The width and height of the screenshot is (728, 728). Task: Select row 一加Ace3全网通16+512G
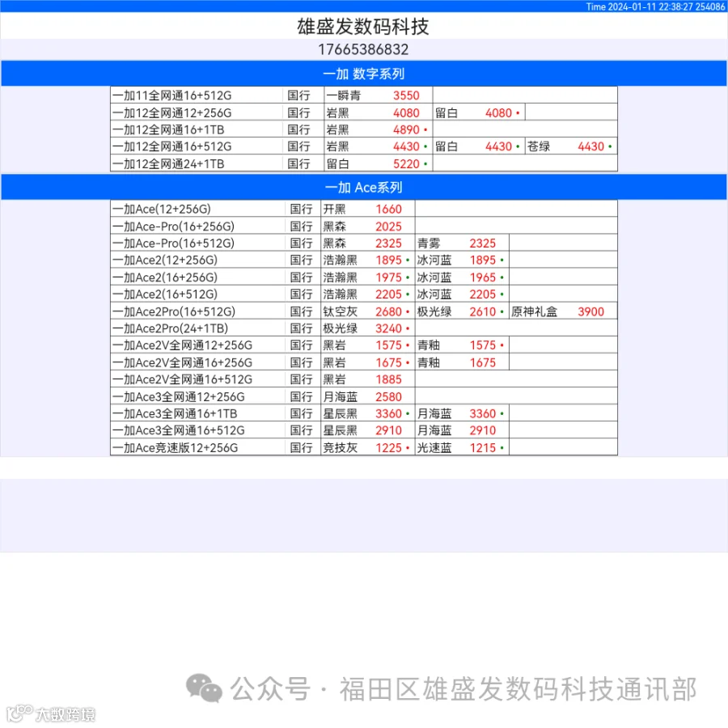point(364,430)
